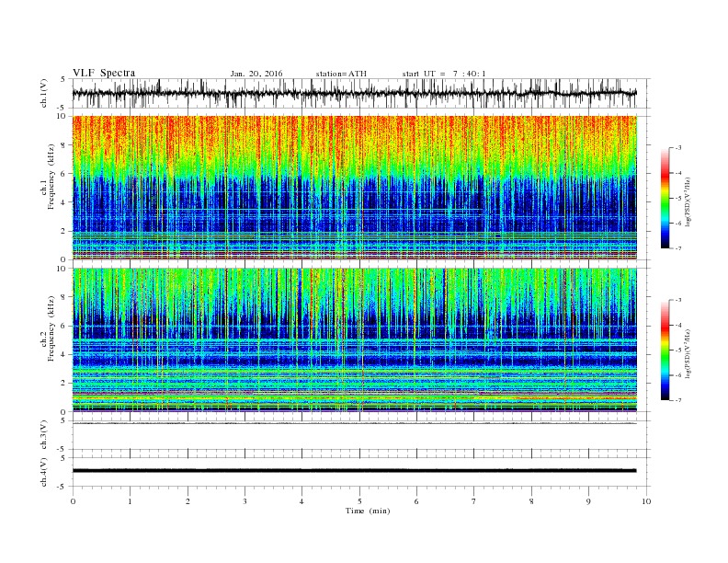Click the "2" kHz tick label of ch.2 spectrogram

(64, 384)
